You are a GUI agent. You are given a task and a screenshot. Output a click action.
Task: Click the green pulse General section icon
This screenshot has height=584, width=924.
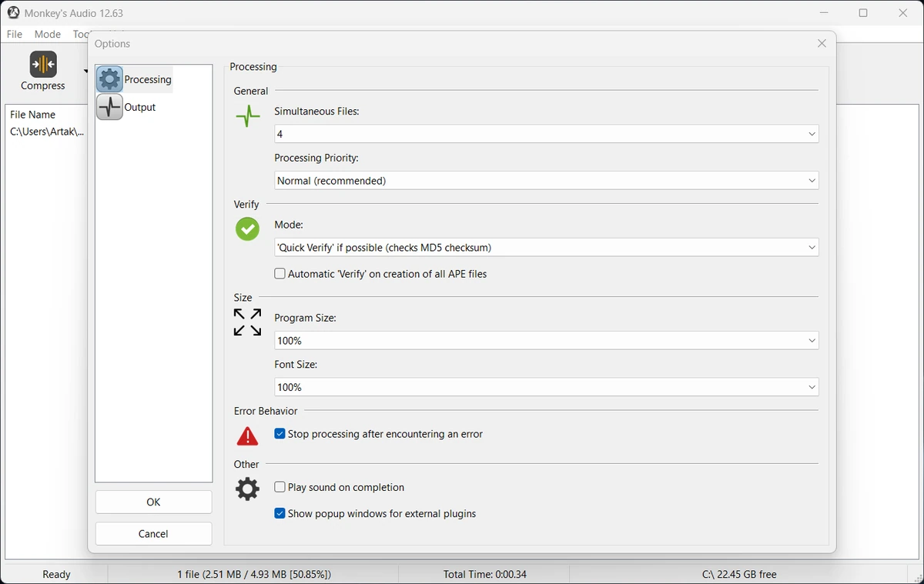tap(248, 117)
